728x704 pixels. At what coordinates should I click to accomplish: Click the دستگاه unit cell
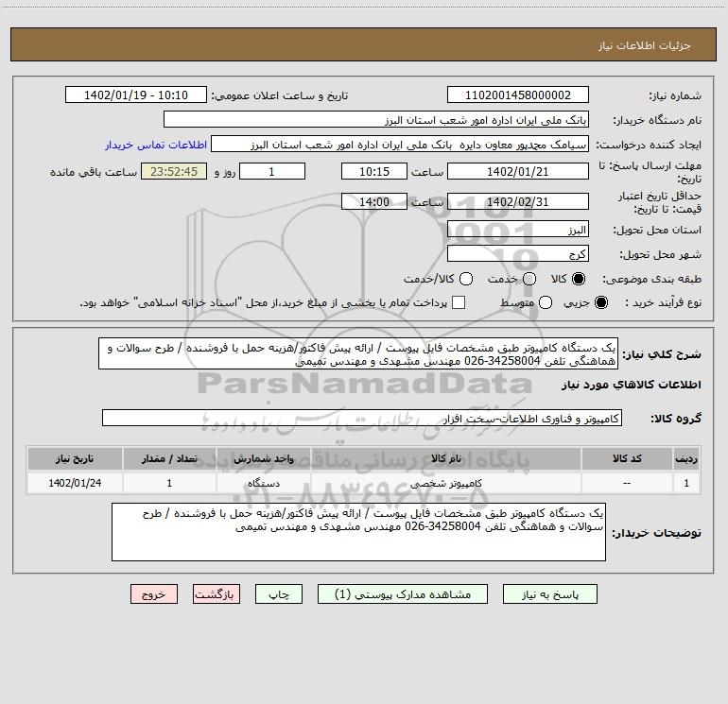click(263, 483)
